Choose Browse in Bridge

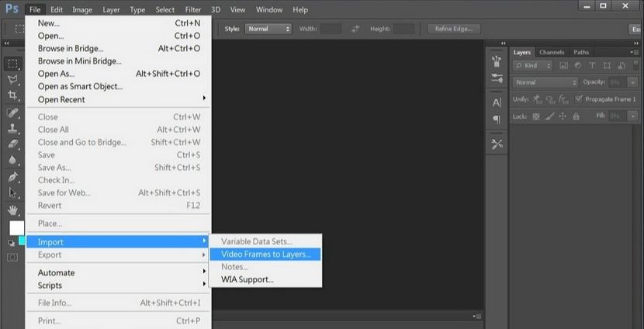118,48
